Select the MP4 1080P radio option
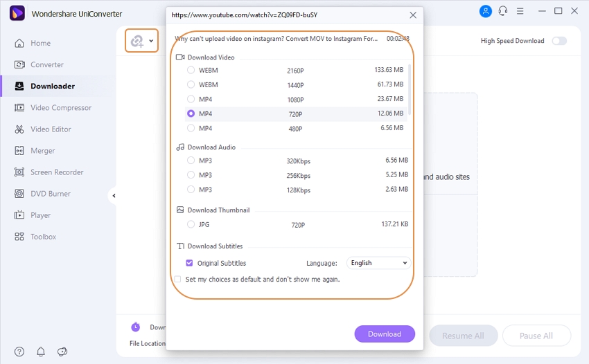 [x=191, y=99]
